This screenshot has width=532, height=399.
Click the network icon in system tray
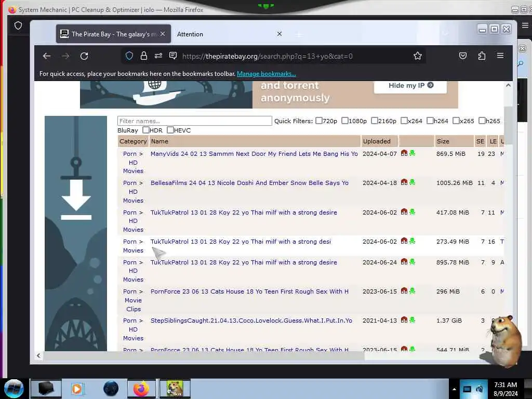(x=467, y=389)
